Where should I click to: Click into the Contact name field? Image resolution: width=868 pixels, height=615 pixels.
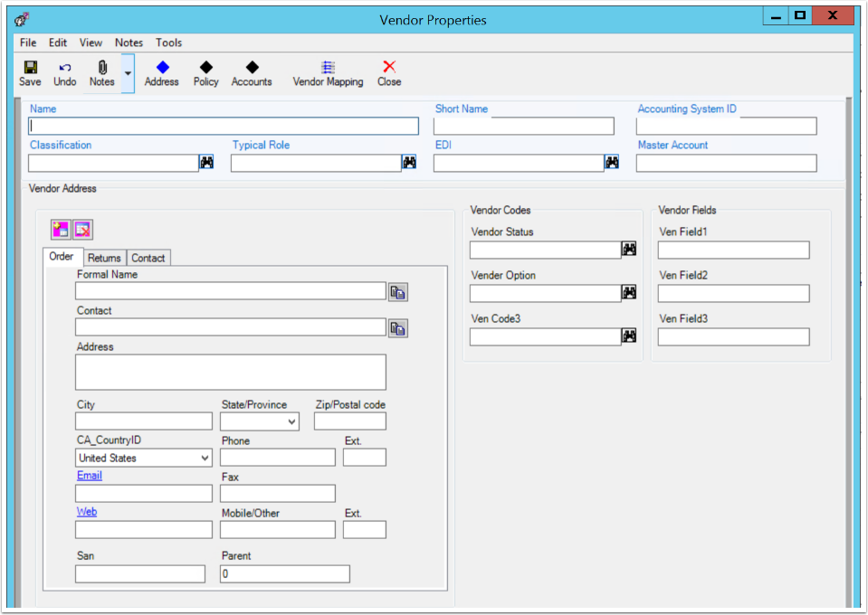click(231, 326)
